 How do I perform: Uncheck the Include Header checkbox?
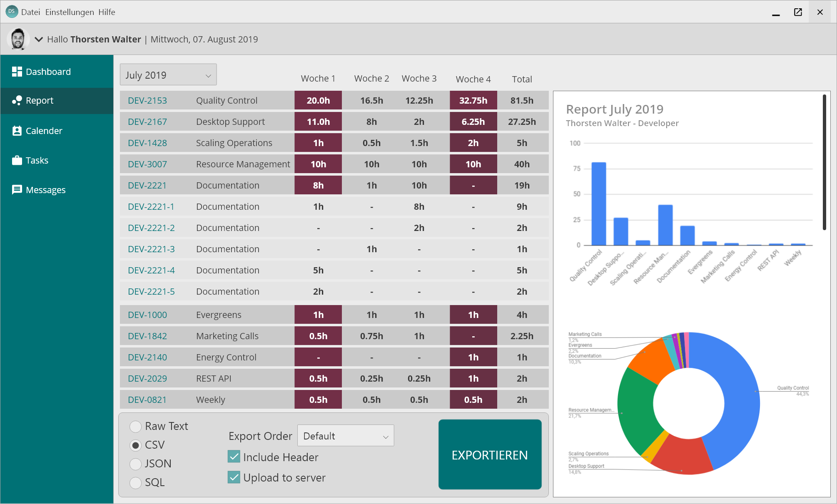(x=234, y=457)
